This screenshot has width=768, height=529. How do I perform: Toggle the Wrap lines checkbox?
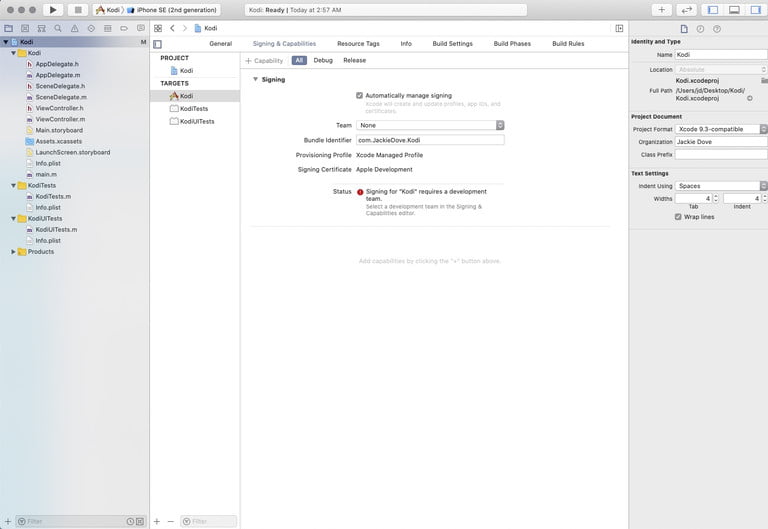click(x=679, y=216)
